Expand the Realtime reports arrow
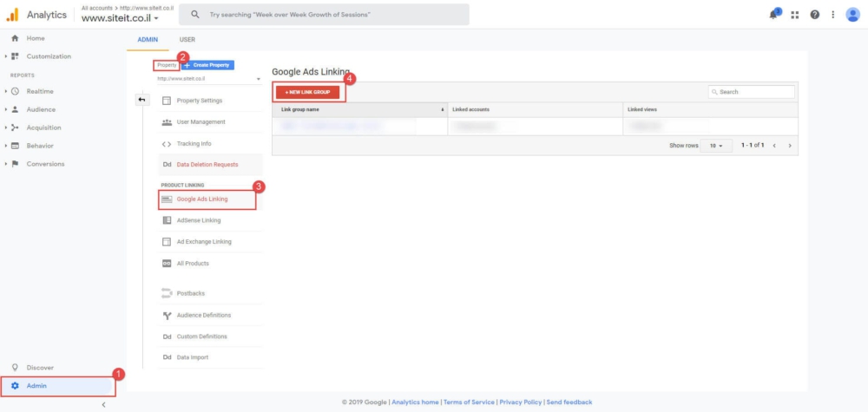The width and height of the screenshot is (868, 412). click(x=6, y=91)
